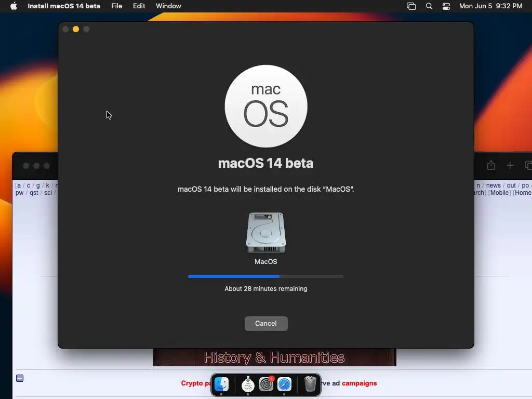Open System Settings from the Dock
Image resolution: width=532 pixels, height=399 pixels.
coord(267,384)
